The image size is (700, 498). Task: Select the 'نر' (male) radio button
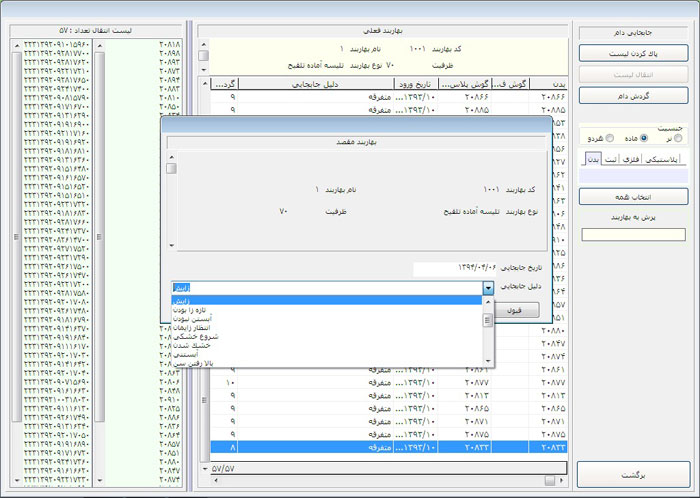coord(678,138)
